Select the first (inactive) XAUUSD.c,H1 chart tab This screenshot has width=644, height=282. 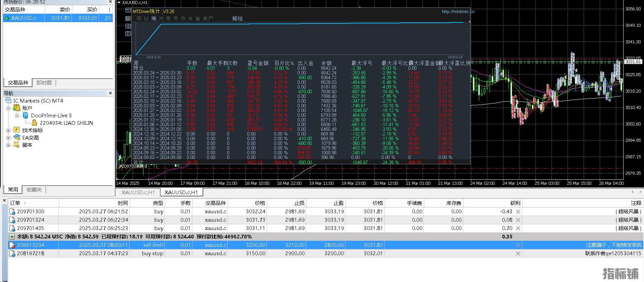tap(138, 192)
